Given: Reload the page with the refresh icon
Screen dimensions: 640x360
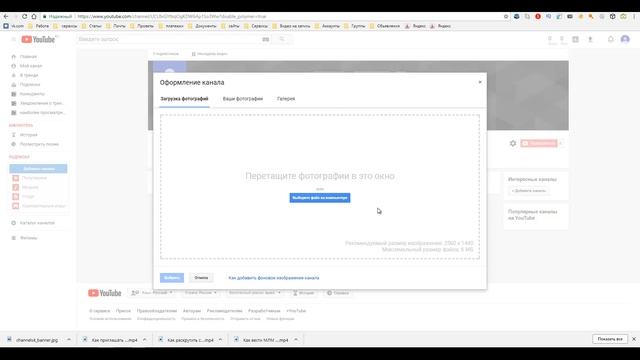Looking at the screenshot, I should (24, 16).
